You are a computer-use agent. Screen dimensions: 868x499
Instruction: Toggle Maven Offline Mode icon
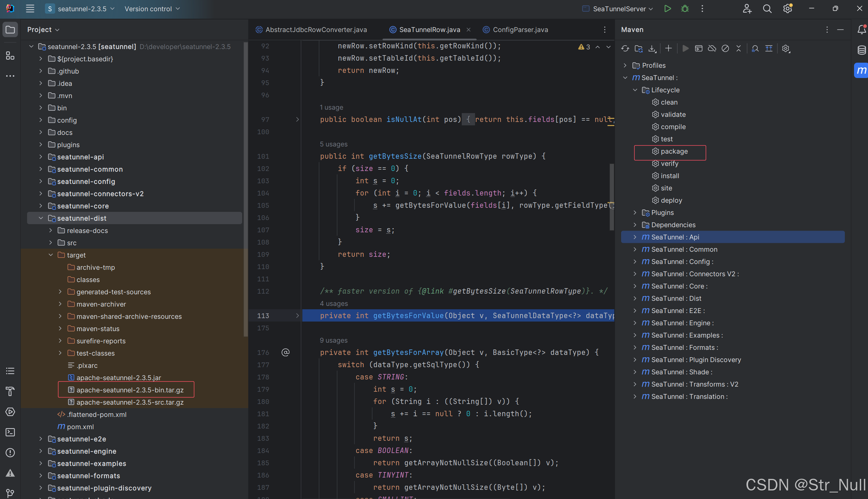pyautogui.click(x=712, y=48)
